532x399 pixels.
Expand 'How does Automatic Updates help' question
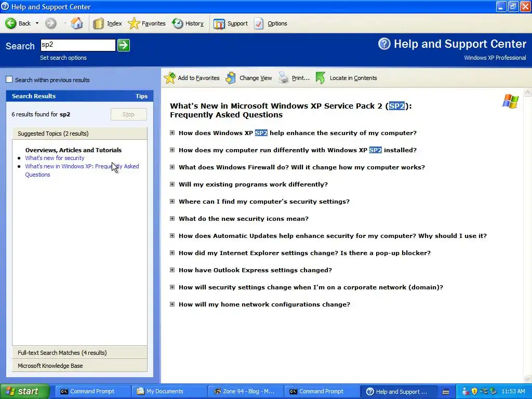coord(172,235)
